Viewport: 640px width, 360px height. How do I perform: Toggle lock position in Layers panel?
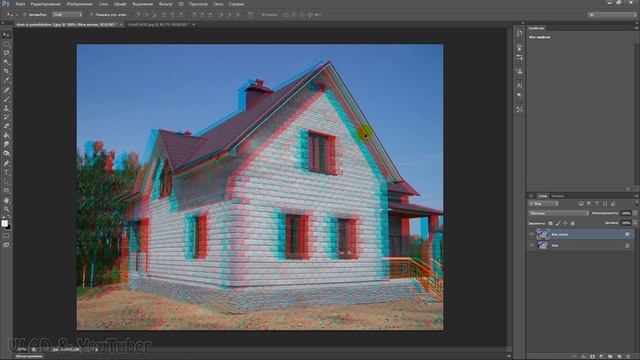click(x=565, y=223)
